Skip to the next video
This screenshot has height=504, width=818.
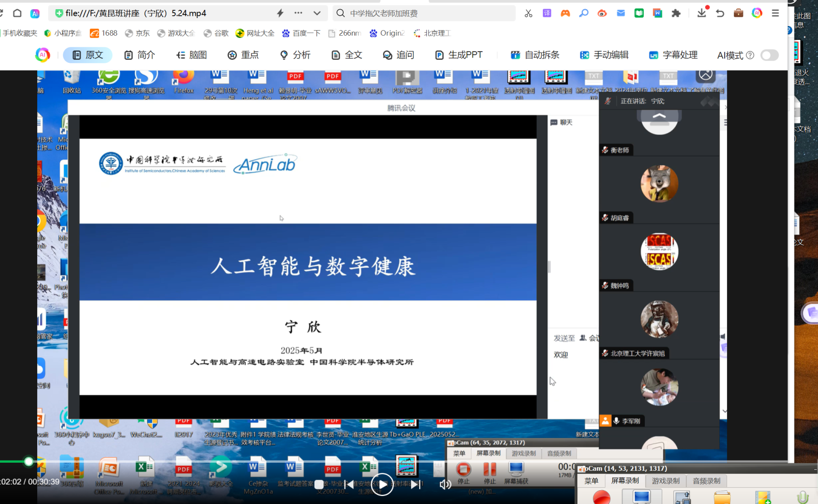(416, 484)
